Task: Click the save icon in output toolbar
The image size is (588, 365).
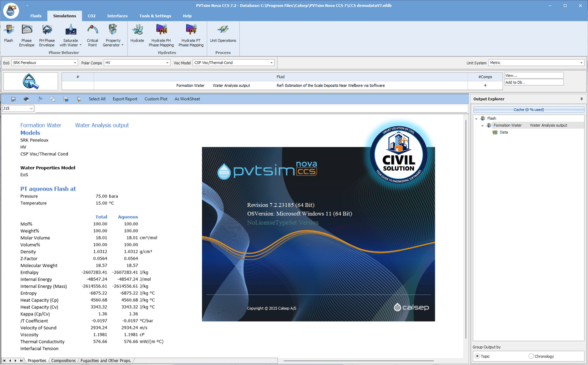Action: click(13, 99)
